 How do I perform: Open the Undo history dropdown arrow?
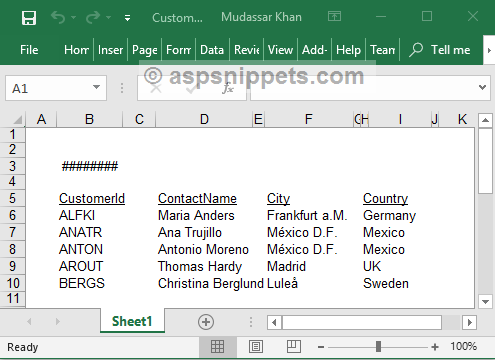[73, 17]
